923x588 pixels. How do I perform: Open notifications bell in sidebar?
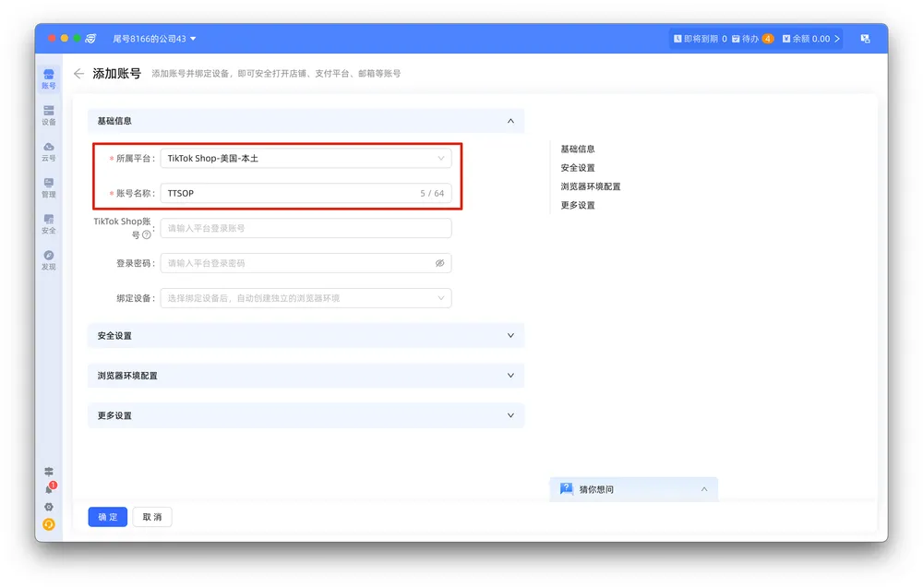coord(49,489)
